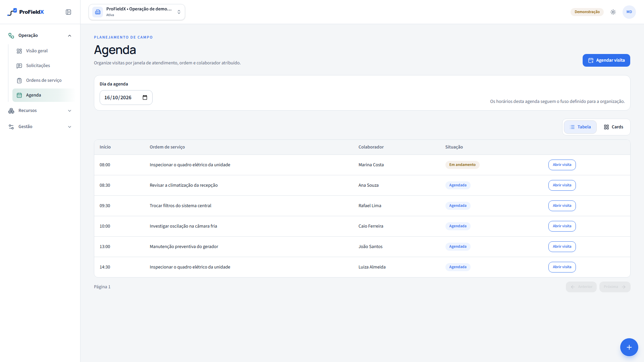Toggle the light/dark theme sun icon

613,12
